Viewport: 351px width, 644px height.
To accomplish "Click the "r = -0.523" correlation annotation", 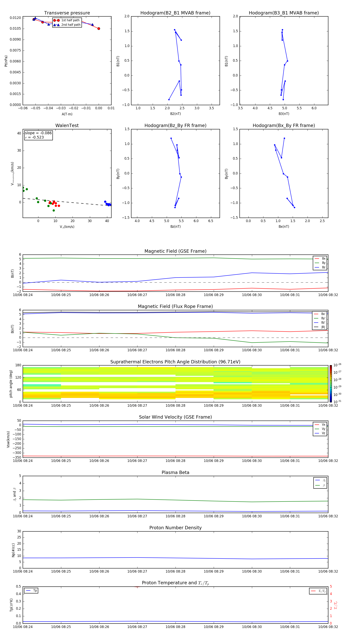I will coord(35,137).
